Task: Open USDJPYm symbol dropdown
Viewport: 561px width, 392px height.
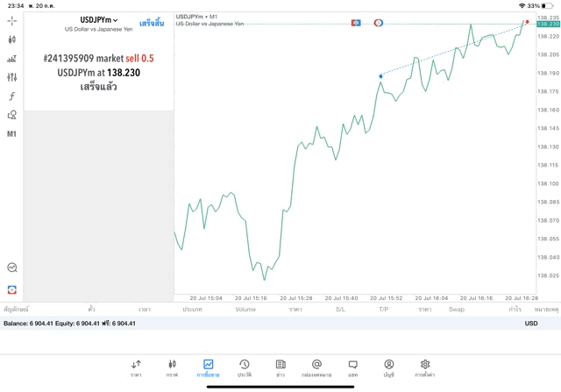Action: [99, 20]
